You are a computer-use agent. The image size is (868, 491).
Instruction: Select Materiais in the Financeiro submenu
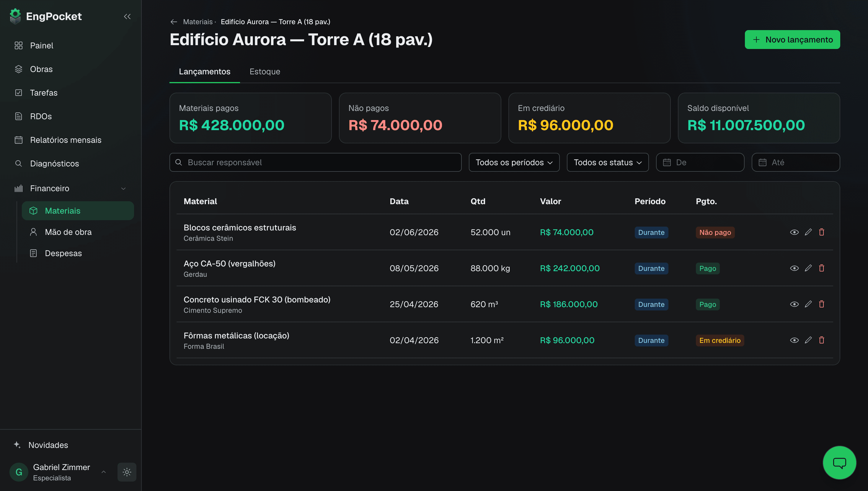click(78, 211)
